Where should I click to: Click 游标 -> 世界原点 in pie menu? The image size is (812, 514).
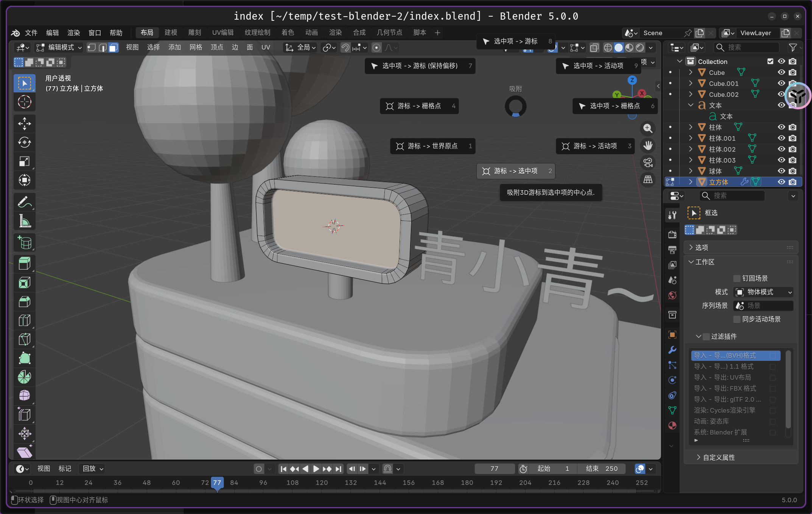coord(432,146)
